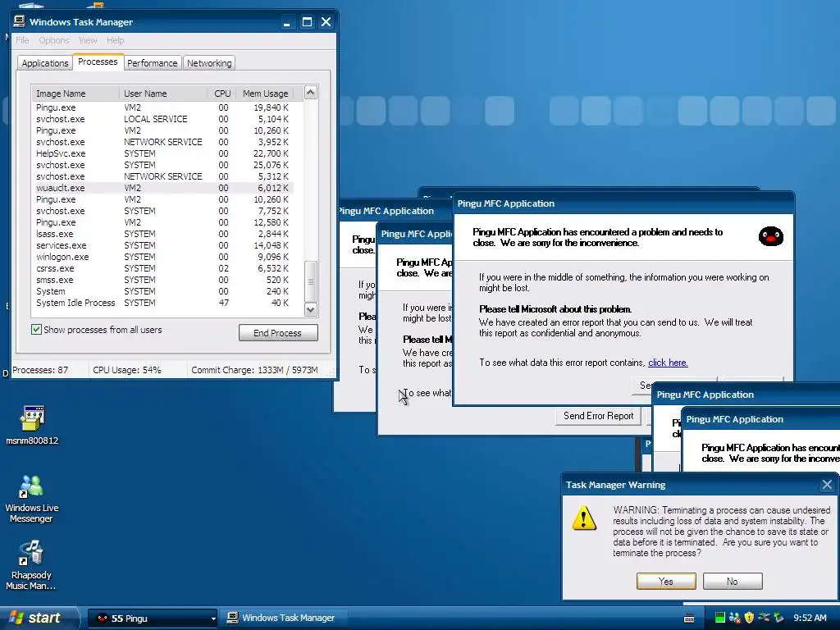This screenshot has width=840, height=630.
Task: Click the process list scrollbar thumb
Action: [311, 281]
